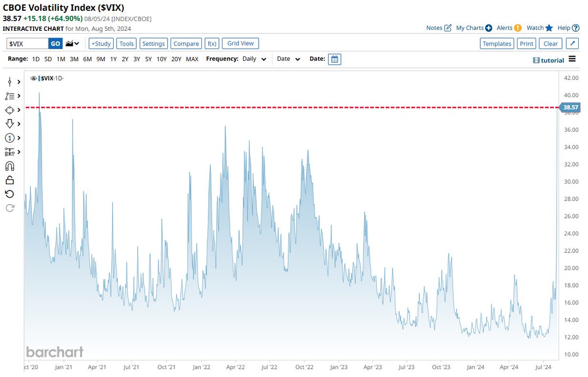The height and width of the screenshot is (377, 588).
Task: Open the calendar date picker icon
Action: (x=335, y=59)
